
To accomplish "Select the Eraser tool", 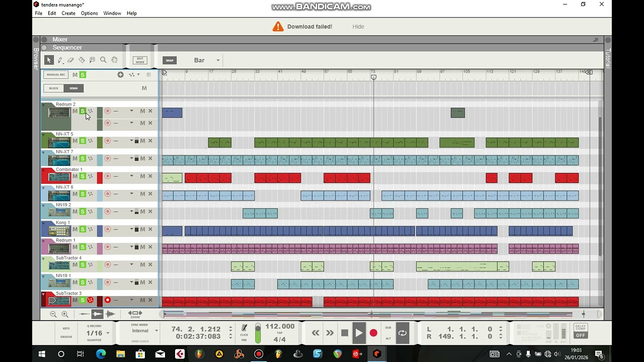I will click(x=71, y=60).
